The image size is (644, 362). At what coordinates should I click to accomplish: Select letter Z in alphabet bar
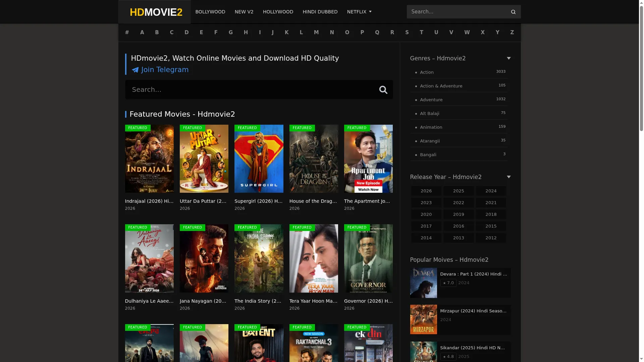click(512, 33)
